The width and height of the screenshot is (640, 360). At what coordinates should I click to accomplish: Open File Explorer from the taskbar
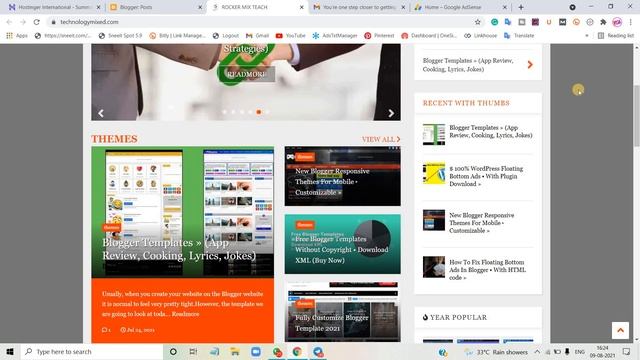coord(235,351)
